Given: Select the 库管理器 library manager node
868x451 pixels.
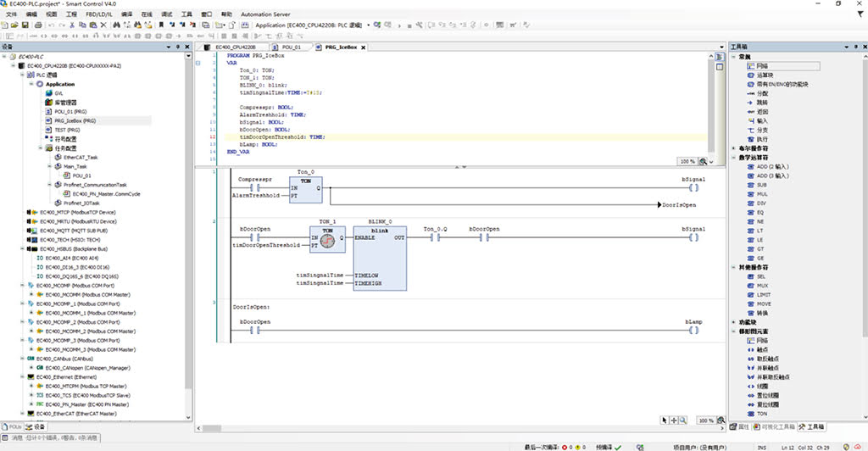Looking at the screenshot, I should pos(66,102).
